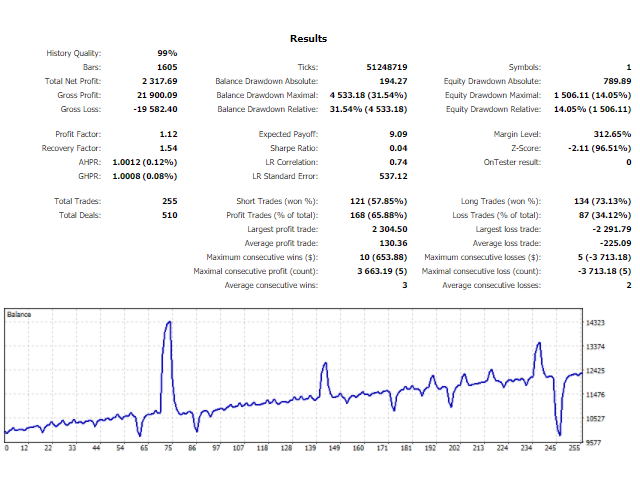Select the Z-Score value -2.11 (96.51%)
The width and height of the screenshot is (640, 480).
click(598, 148)
